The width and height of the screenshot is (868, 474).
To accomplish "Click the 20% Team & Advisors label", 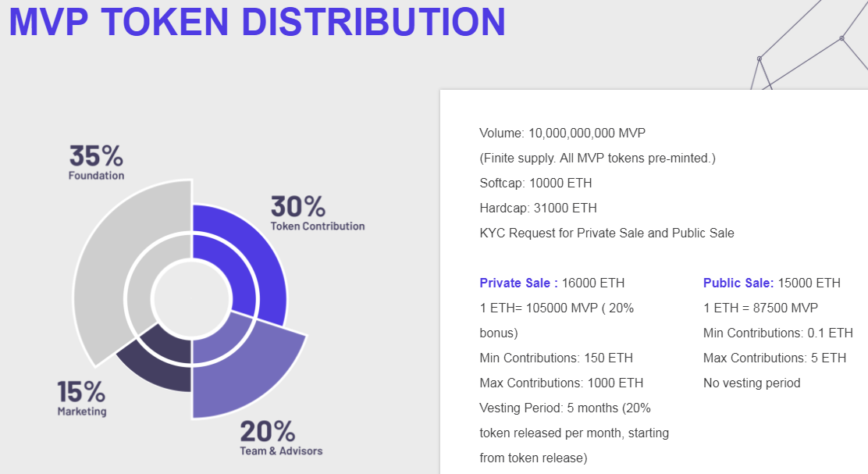I will 280,438.
